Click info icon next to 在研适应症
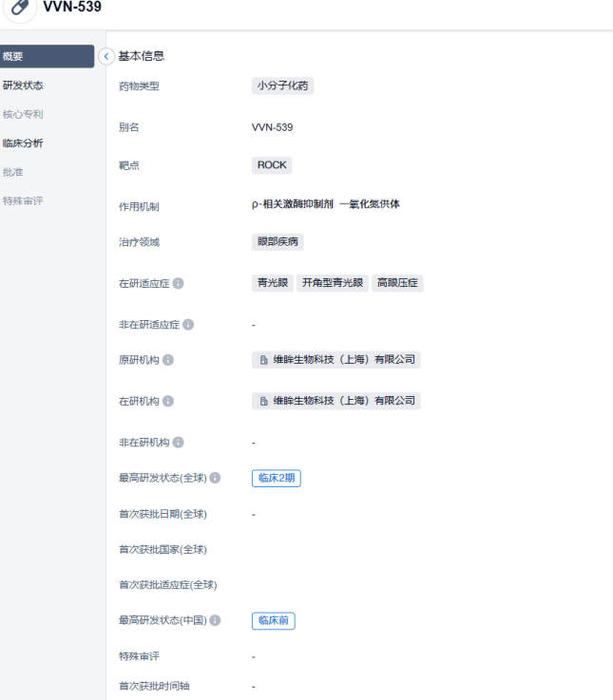This screenshot has width=613, height=700. coord(179,283)
